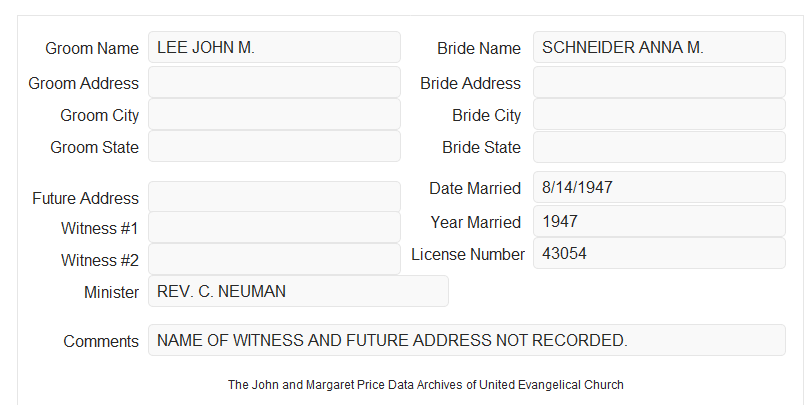Select the Witness #2 input field
This screenshot has width=805, height=405.
click(274, 259)
